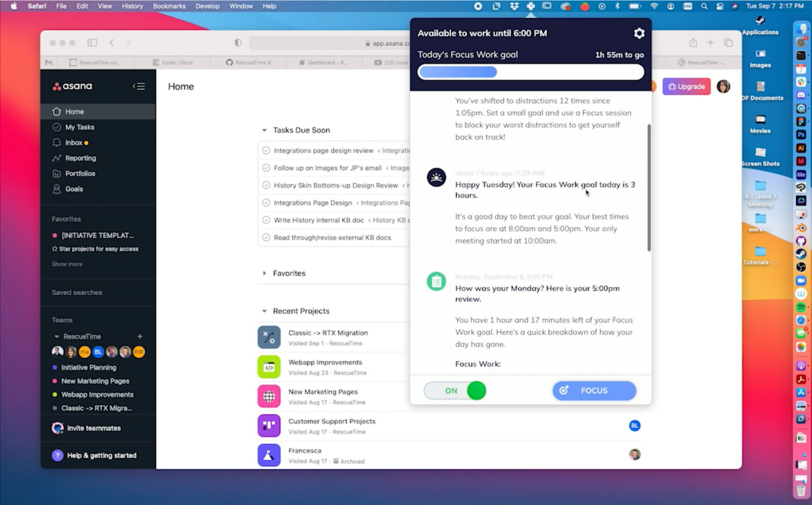
Task: Open Apple menu
Action: coord(14,6)
